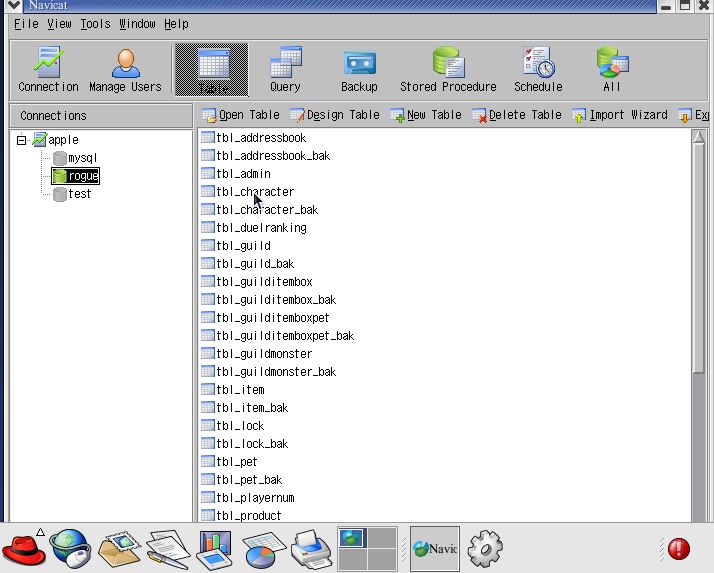Open the Red Hat main menu
Image resolution: width=714 pixels, height=573 pixels.
click(x=24, y=548)
